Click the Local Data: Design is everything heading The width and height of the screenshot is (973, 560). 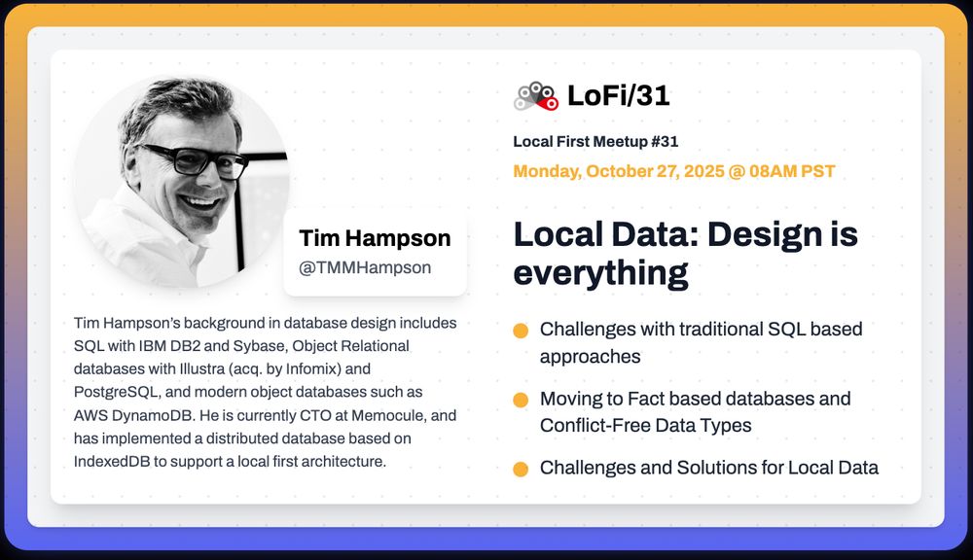[x=686, y=253]
